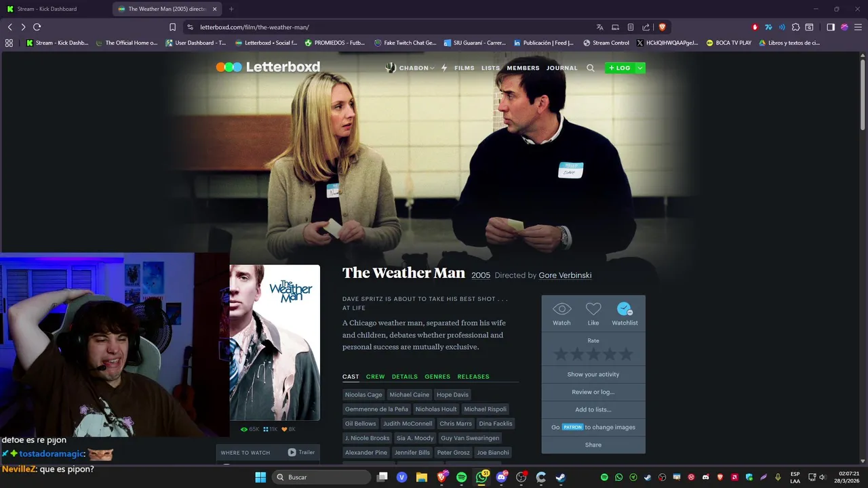Open BOCA TV PLAY bookmark
Viewport: 868px width, 488px height.
point(728,43)
